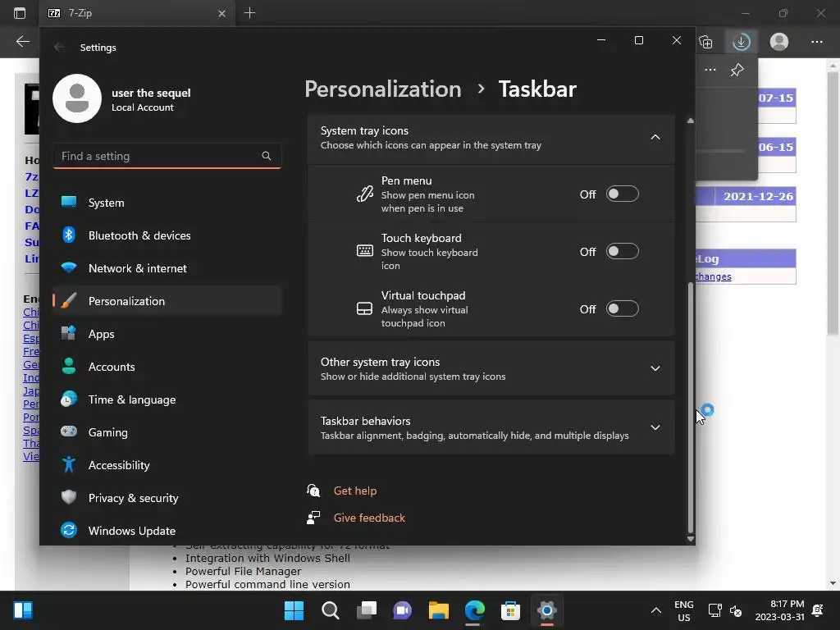Click the Windows Update sync icon
840x630 pixels.
point(69,530)
